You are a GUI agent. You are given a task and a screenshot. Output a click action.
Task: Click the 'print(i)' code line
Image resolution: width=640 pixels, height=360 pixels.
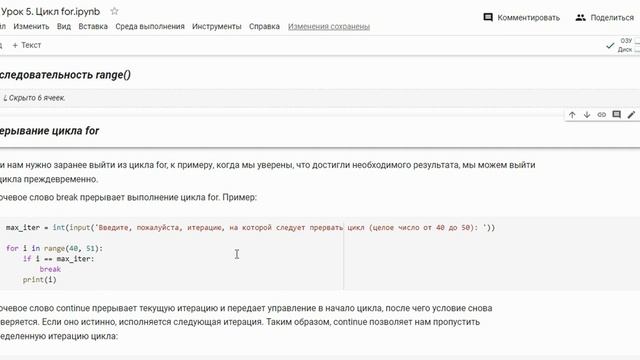click(x=40, y=280)
